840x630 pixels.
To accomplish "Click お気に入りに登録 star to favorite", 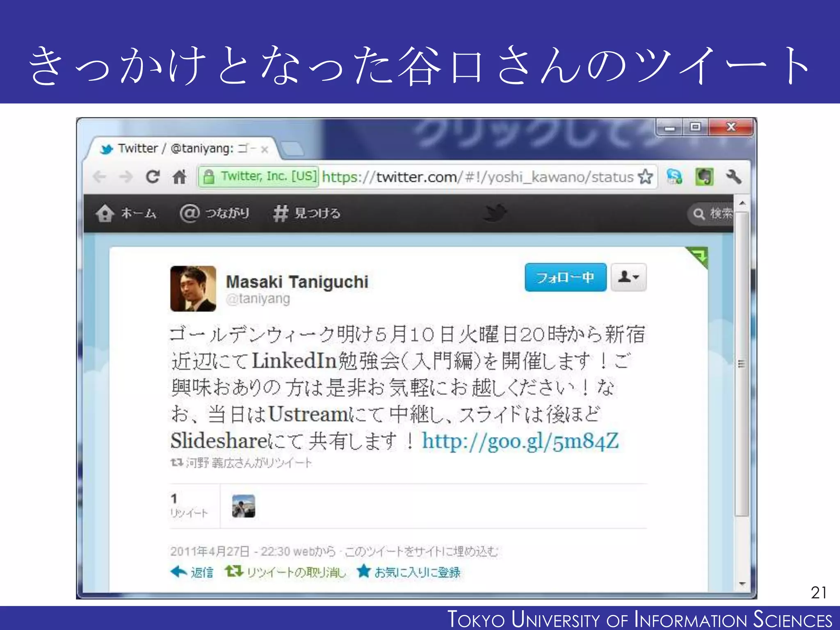I will [409, 572].
